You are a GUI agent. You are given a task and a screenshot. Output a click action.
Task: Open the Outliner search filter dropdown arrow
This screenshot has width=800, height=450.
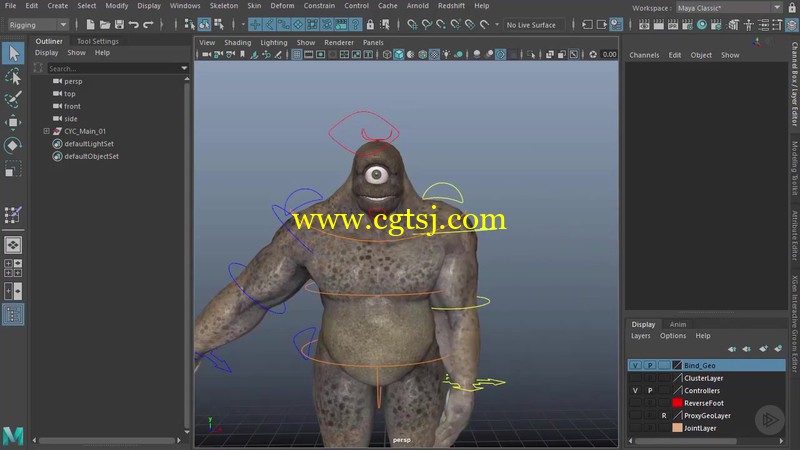coord(184,68)
